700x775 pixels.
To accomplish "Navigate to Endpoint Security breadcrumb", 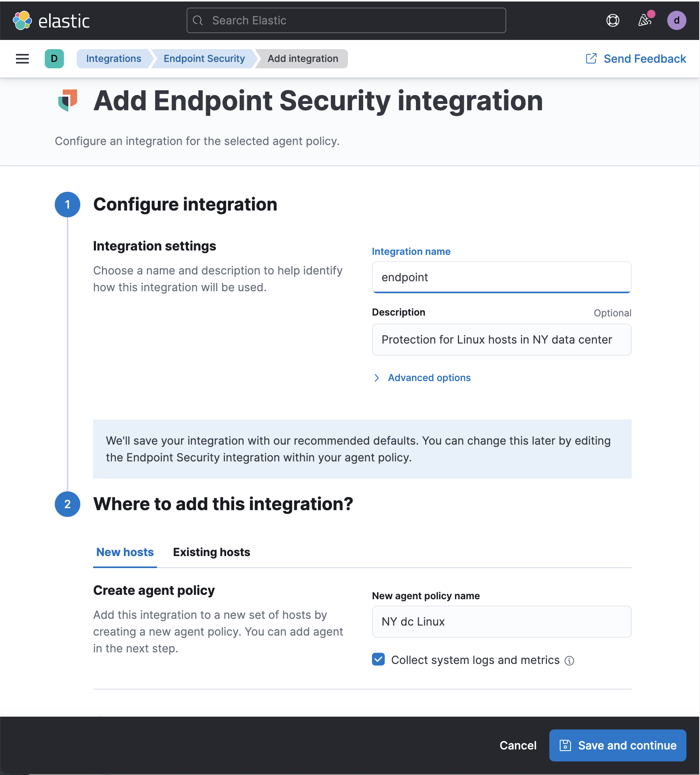I will pyautogui.click(x=204, y=58).
